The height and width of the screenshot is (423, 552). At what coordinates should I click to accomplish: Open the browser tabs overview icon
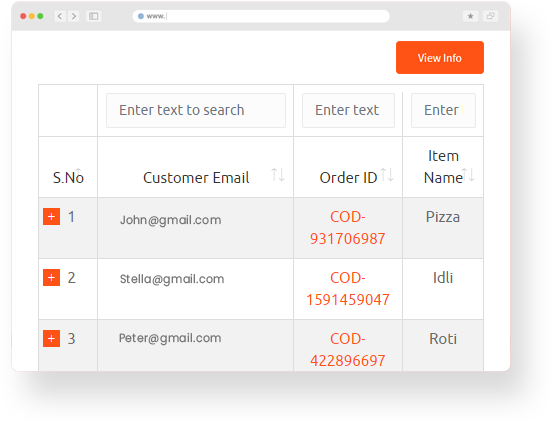pos(490,16)
